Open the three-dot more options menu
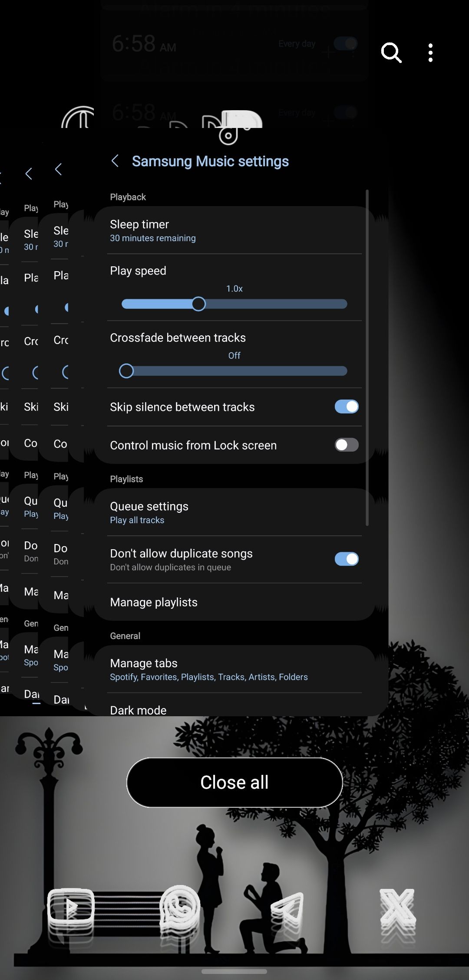The image size is (469, 980). (430, 53)
